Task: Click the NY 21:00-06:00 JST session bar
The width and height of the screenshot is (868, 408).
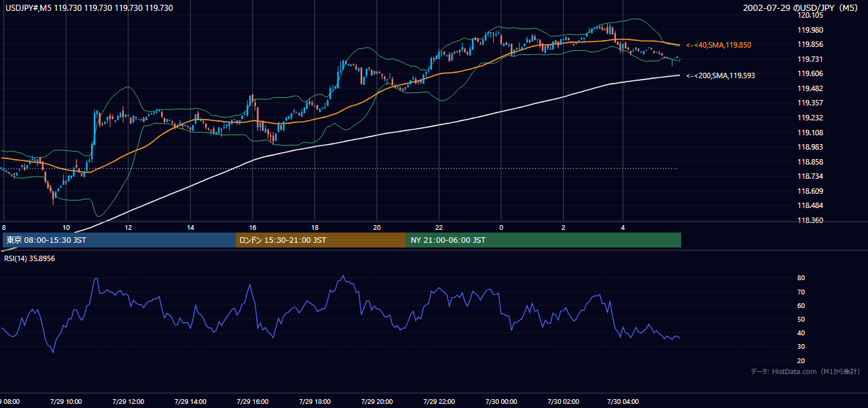Action: (x=543, y=240)
